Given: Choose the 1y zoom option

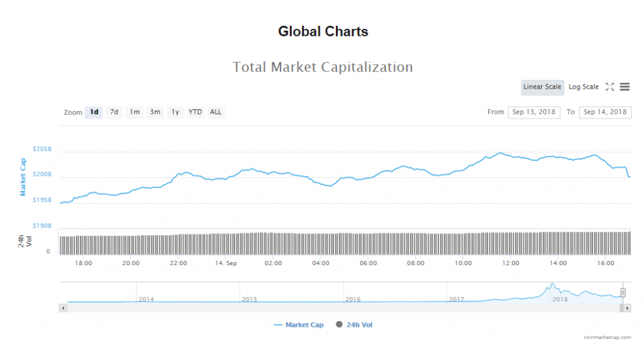Looking at the screenshot, I should point(175,112).
